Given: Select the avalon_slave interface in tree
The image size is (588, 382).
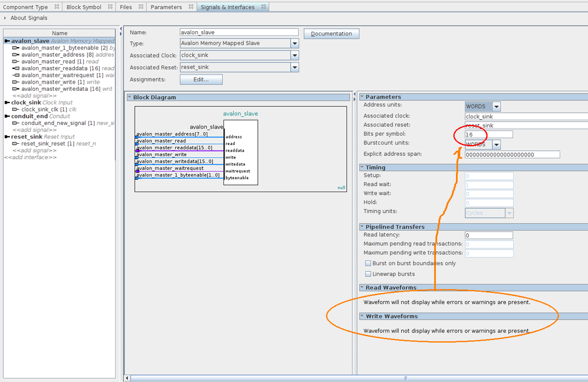Looking at the screenshot, I should tap(30, 41).
